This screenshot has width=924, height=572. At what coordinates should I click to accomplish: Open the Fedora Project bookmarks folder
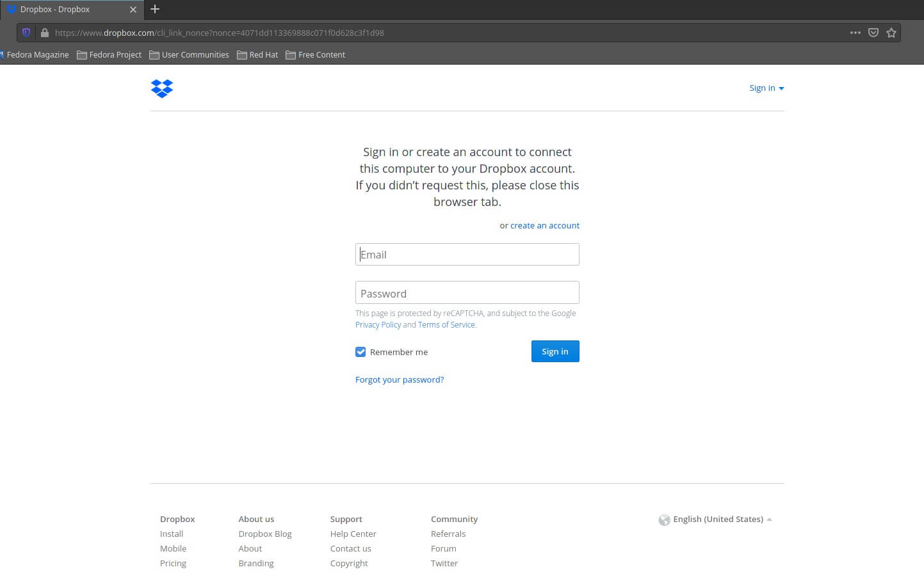pos(109,55)
